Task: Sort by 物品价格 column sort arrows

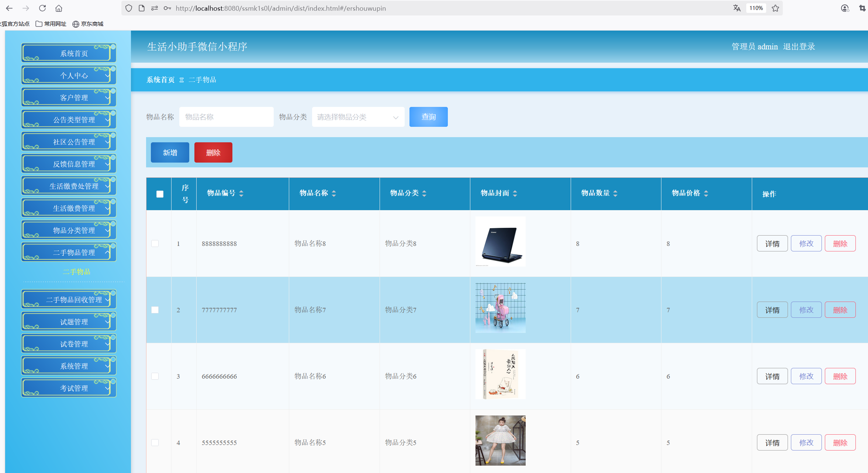Action: [x=706, y=193]
